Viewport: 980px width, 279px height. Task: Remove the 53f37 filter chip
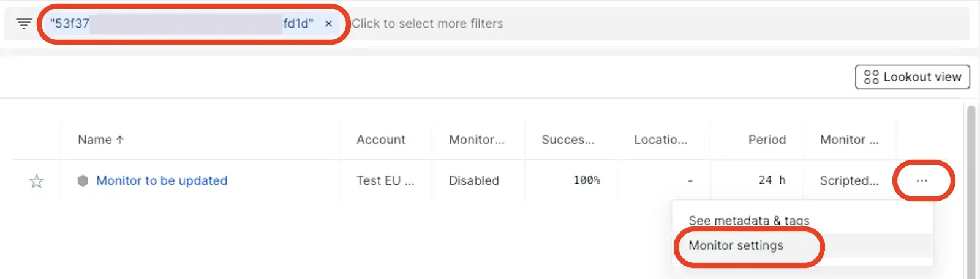click(329, 24)
